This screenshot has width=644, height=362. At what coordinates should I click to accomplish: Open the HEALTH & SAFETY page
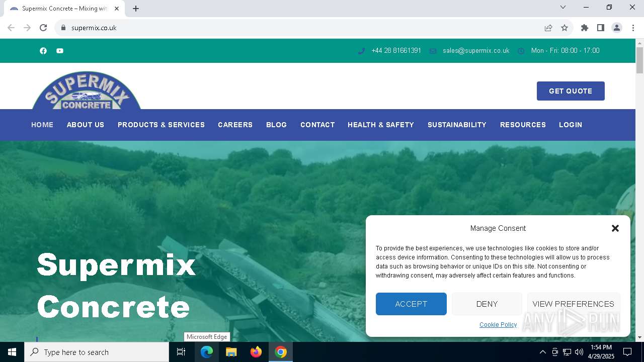(381, 125)
